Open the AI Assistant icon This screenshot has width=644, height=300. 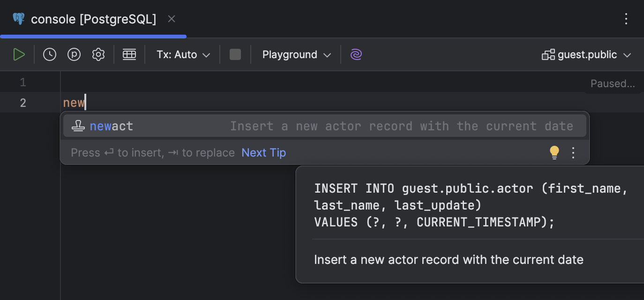tap(356, 54)
